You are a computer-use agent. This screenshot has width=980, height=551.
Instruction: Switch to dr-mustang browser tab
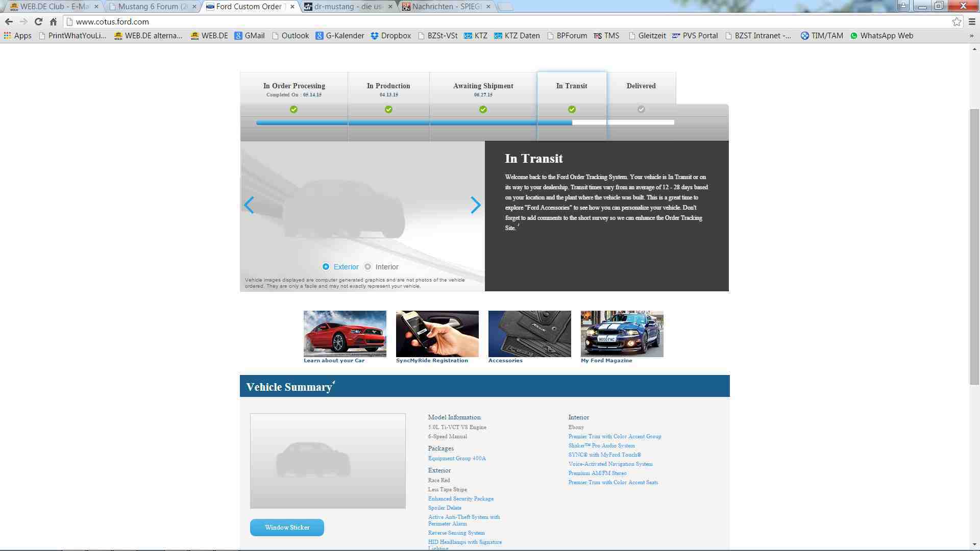click(348, 7)
